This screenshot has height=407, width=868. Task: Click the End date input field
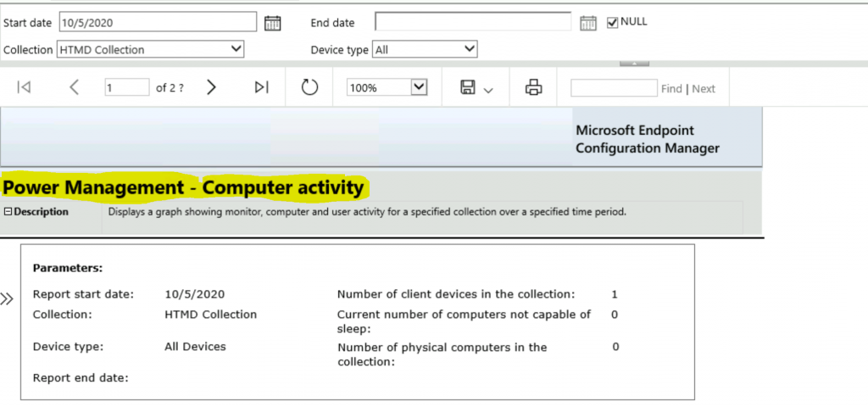(x=473, y=21)
